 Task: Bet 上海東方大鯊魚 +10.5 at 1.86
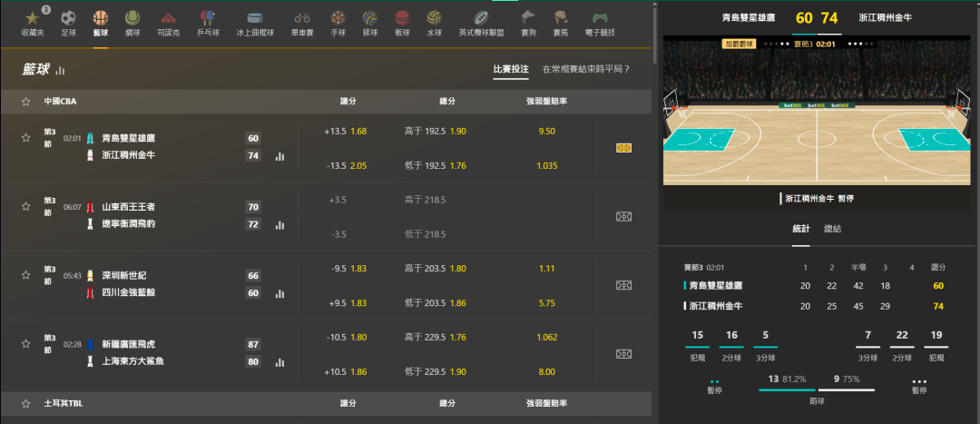[x=346, y=371]
